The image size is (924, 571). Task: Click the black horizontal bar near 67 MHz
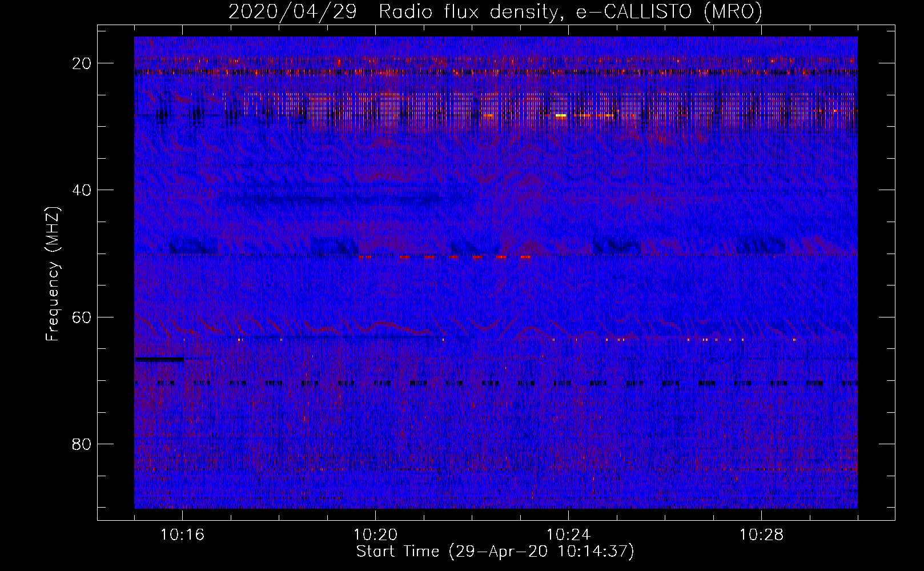point(159,359)
